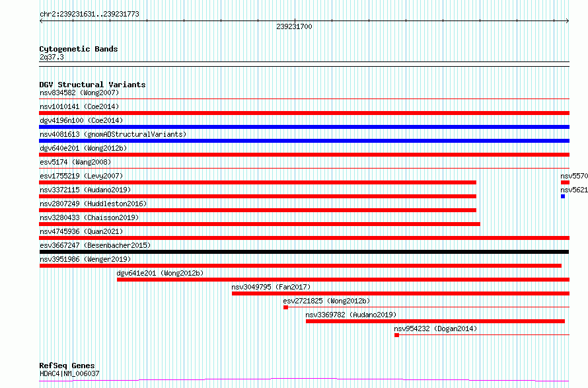Open esv3667247 (Besenbacher2015) label
Screen dimensions: 588x388
[95, 245]
